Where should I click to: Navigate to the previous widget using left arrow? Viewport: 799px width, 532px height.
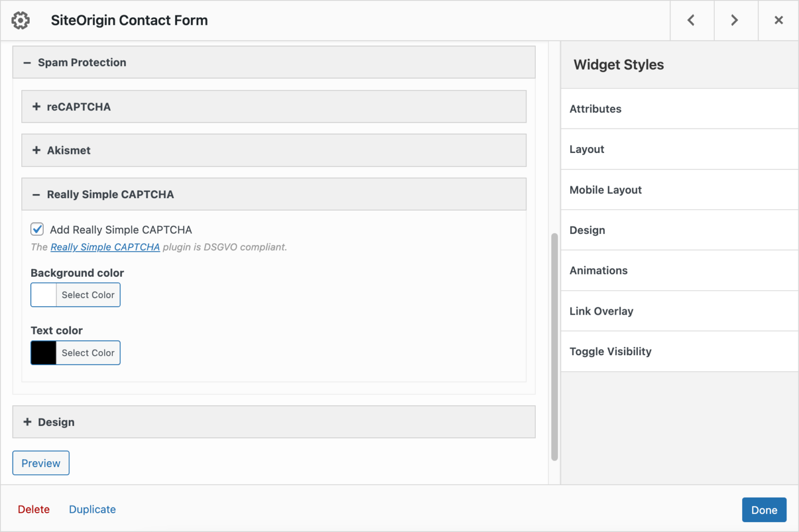[x=691, y=20]
